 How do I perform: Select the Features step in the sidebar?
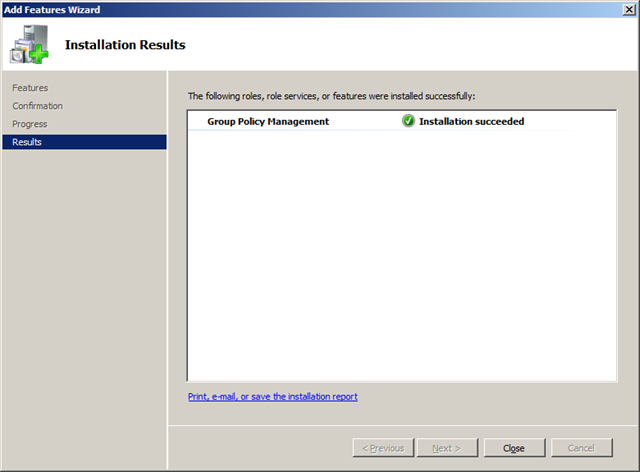30,88
